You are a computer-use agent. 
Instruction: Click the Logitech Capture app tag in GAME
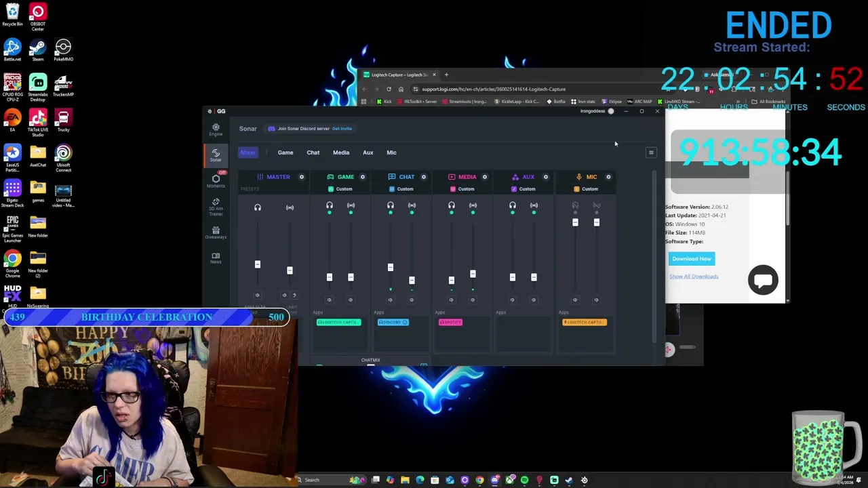(x=338, y=322)
